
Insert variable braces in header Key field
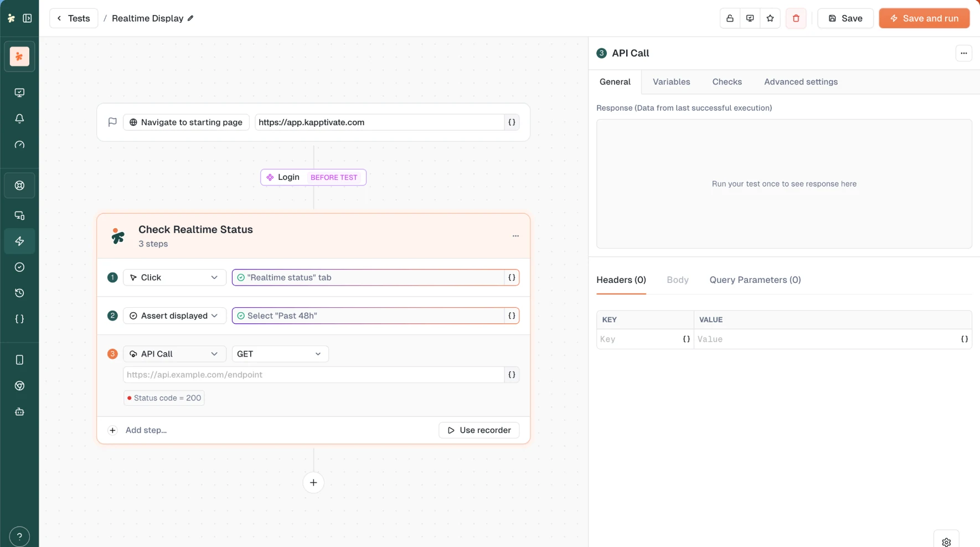686,339
